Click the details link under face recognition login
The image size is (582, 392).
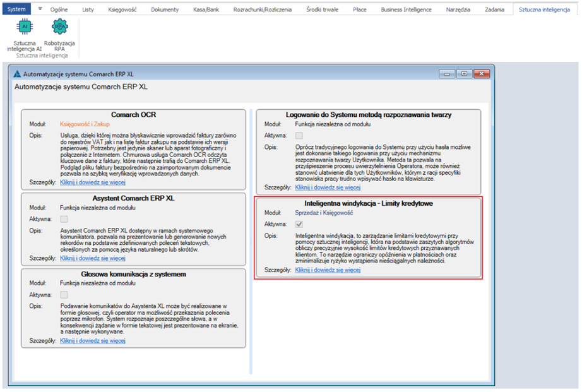(x=328, y=187)
